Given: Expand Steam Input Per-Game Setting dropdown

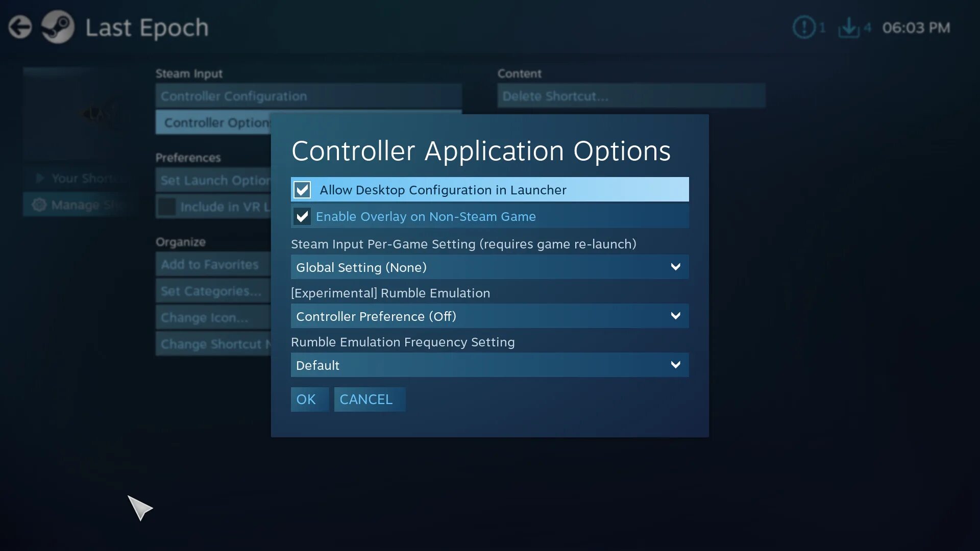Looking at the screenshot, I should (489, 267).
